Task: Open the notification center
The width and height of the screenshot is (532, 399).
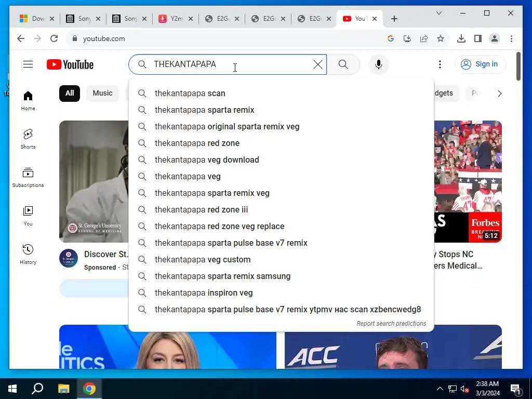Action: tap(515, 389)
